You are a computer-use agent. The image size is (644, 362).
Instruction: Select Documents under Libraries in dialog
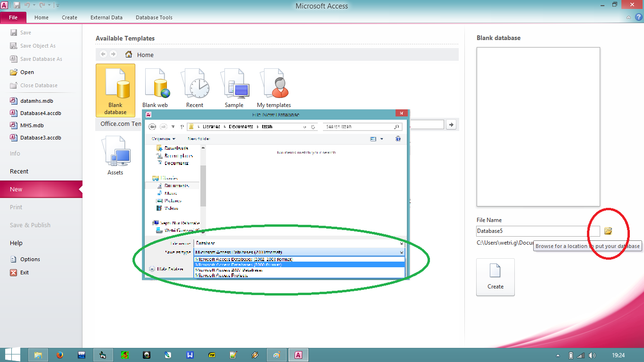(177, 186)
